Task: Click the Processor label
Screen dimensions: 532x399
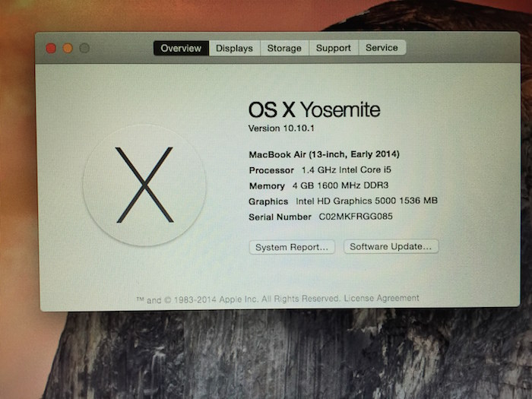Action: coord(271,170)
